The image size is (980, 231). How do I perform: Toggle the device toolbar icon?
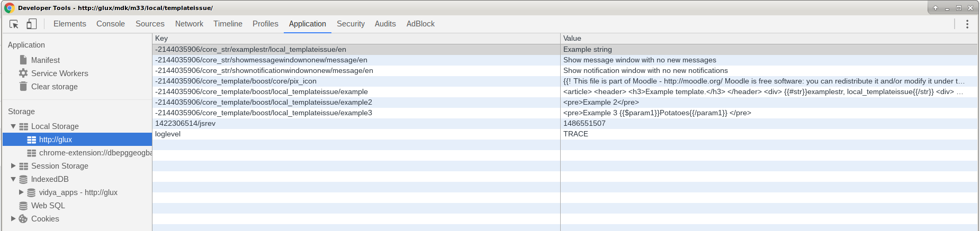(x=32, y=24)
